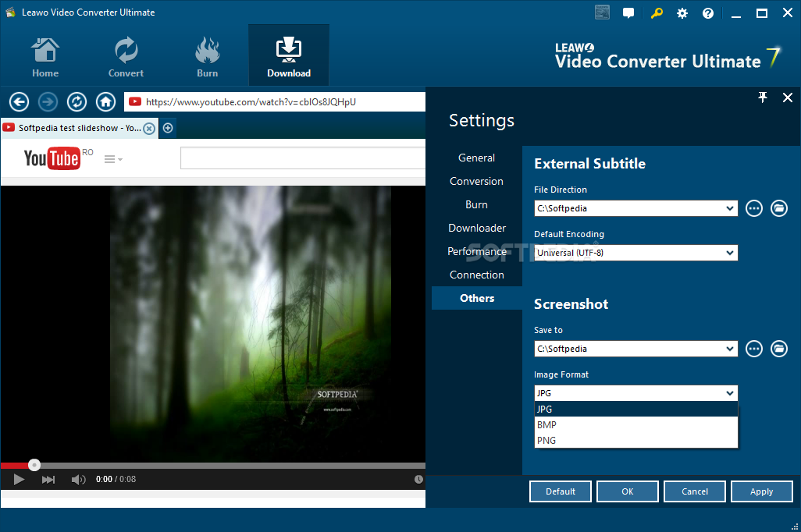The image size is (801, 532).
Task: Cancel the settings changes
Action: point(695,491)
